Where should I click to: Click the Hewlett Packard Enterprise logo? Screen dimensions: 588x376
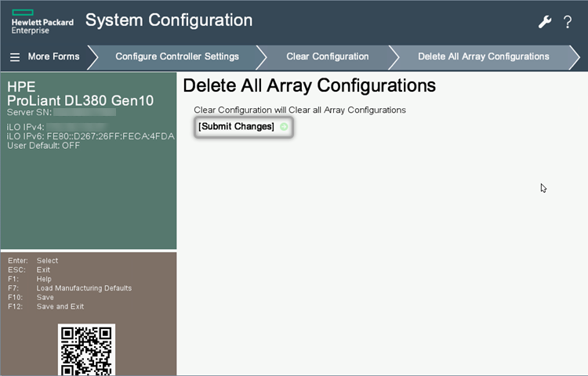coord(42,22)
